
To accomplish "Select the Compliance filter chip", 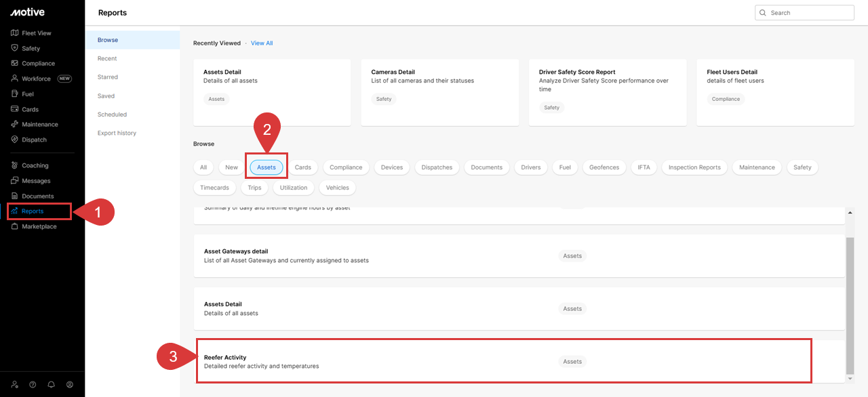I will click(x=346, y=167).
